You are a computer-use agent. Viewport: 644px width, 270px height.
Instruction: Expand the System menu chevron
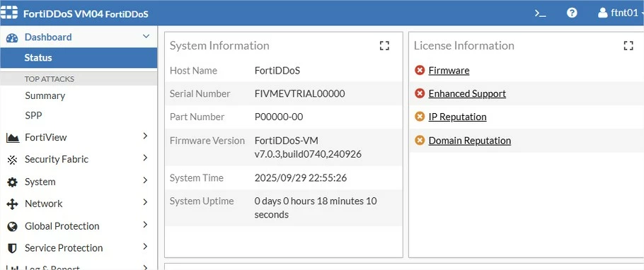coord(145,180)
